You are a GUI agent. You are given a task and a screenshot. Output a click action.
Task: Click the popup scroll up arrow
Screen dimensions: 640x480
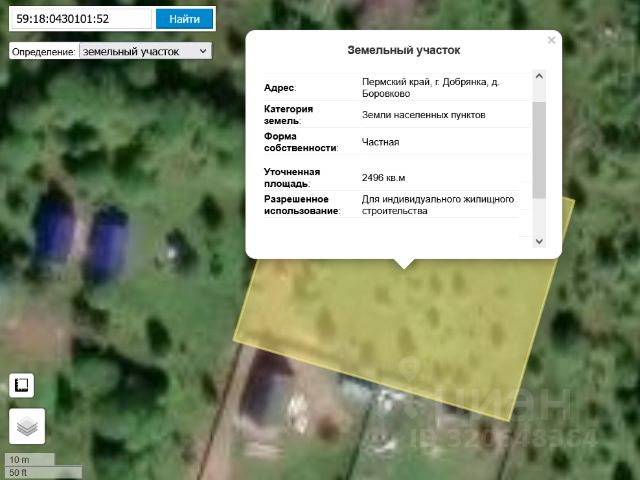tap(539, 76)
